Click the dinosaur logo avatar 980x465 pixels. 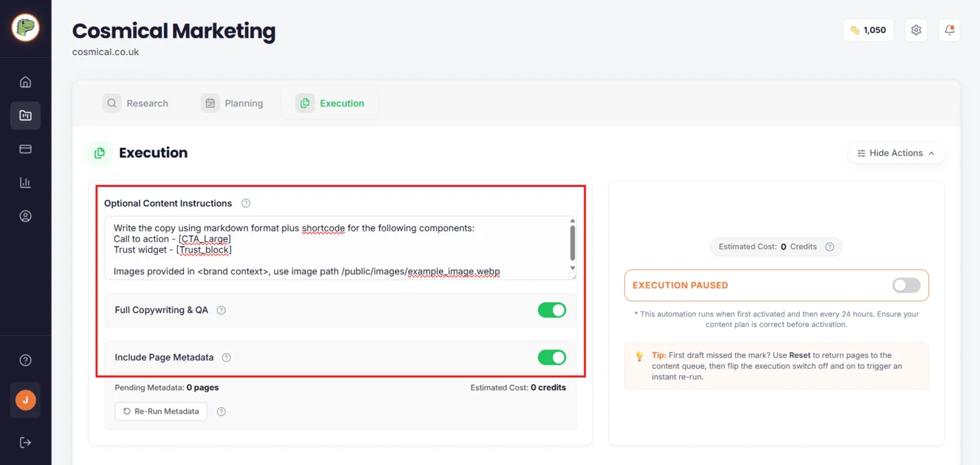pos(25,27)
